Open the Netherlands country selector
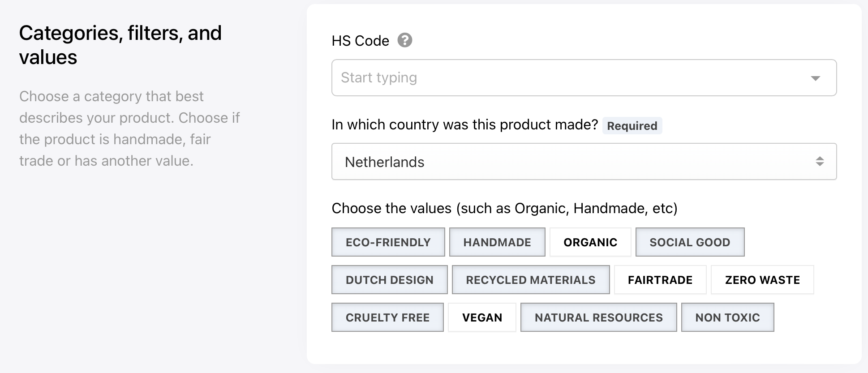This screenshot has height=373, width=868. [x=584, y=162]
